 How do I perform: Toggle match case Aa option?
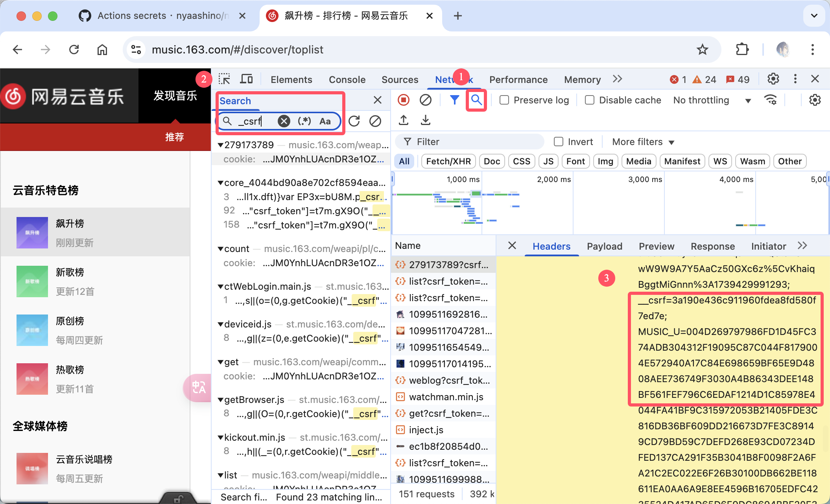click(x=325, y=121)
